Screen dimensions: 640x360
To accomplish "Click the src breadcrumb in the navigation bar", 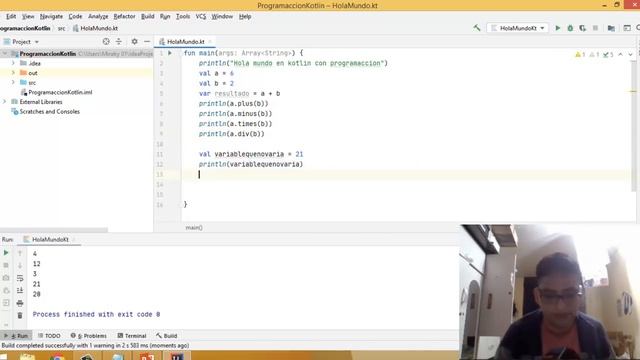I will [x=61, y=28].
